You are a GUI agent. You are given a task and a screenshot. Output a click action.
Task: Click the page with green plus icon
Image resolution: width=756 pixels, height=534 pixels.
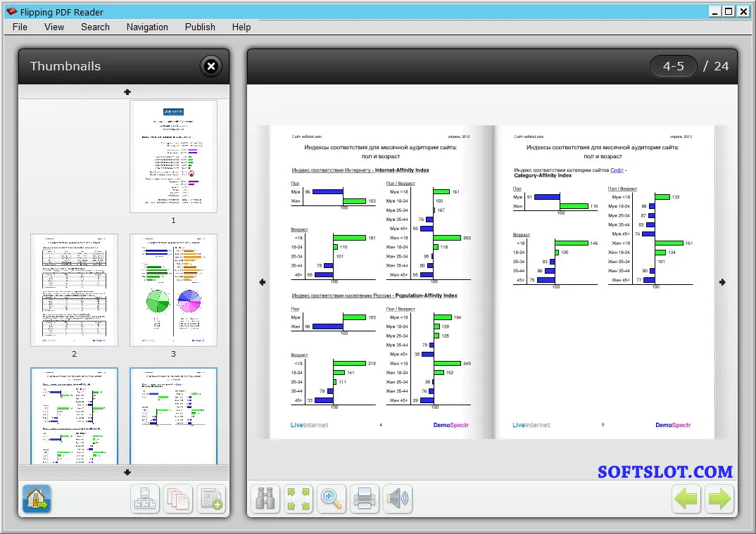pos(211,499)
